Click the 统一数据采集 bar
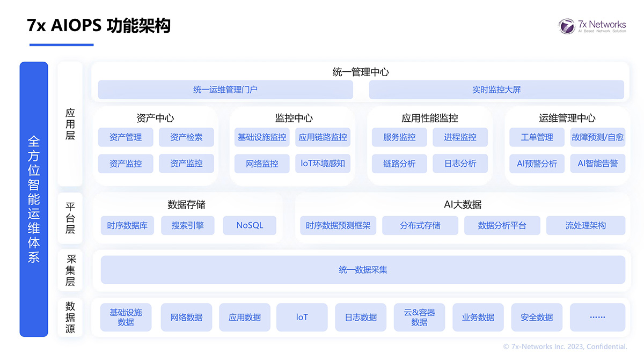The image size is (644, 362). click(362, 270)
